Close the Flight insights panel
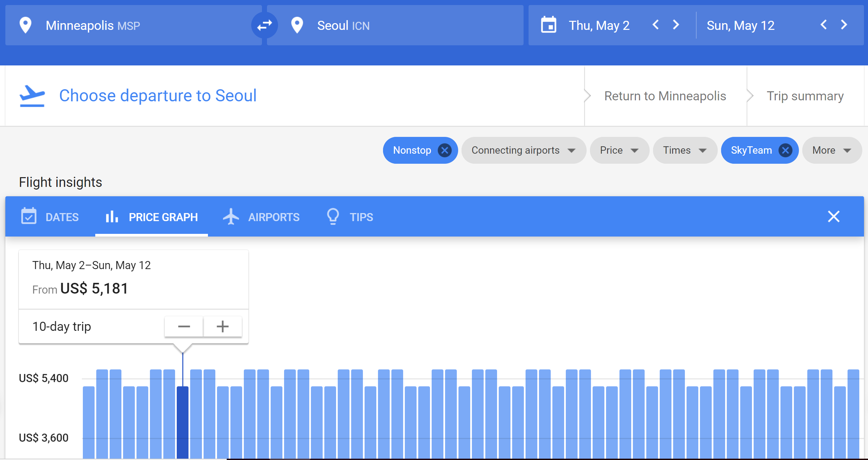This screenshot has height=460, width=868. pos(833,216)
